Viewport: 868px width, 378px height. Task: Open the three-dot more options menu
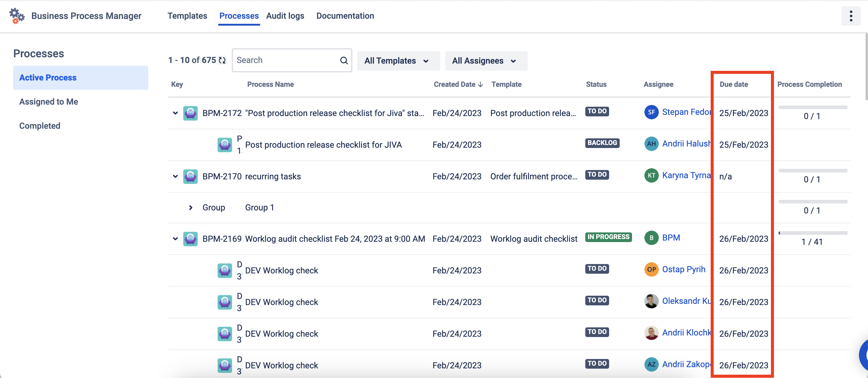coord(851,16)
